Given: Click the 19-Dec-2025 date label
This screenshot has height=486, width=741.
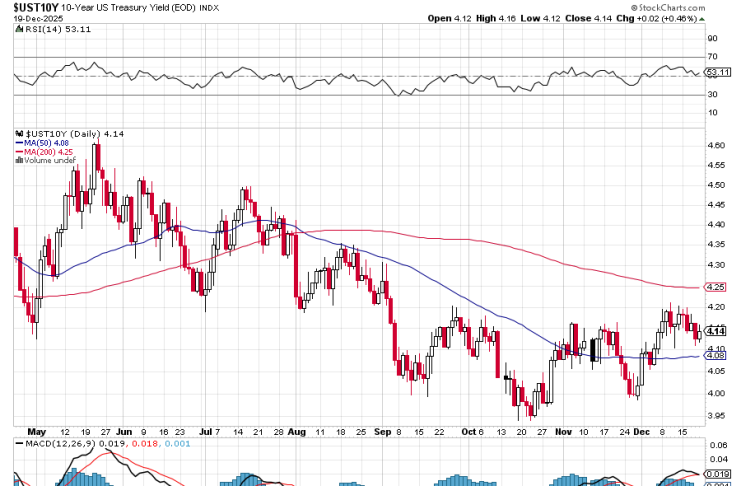Looking at the screenshot, I should point(36,19).
